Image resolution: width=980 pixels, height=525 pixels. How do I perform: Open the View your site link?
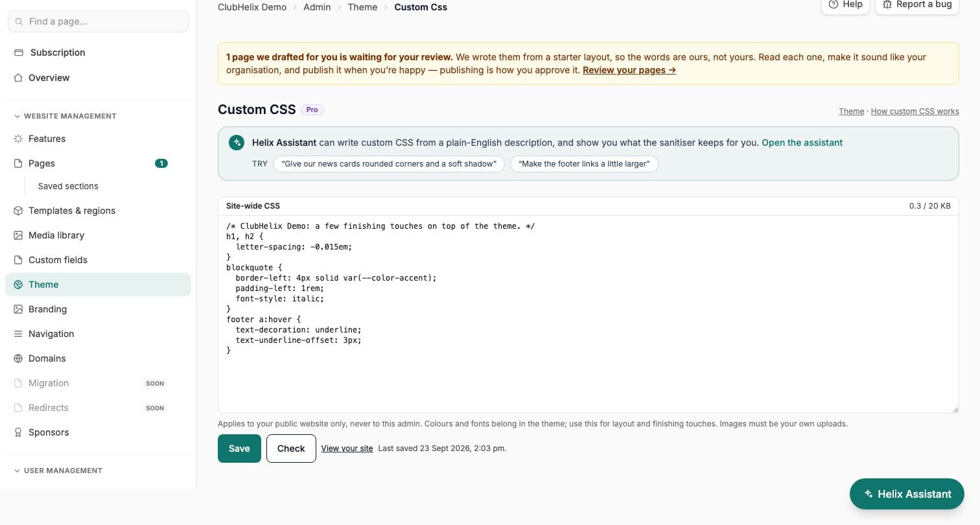tap(347, 449)
